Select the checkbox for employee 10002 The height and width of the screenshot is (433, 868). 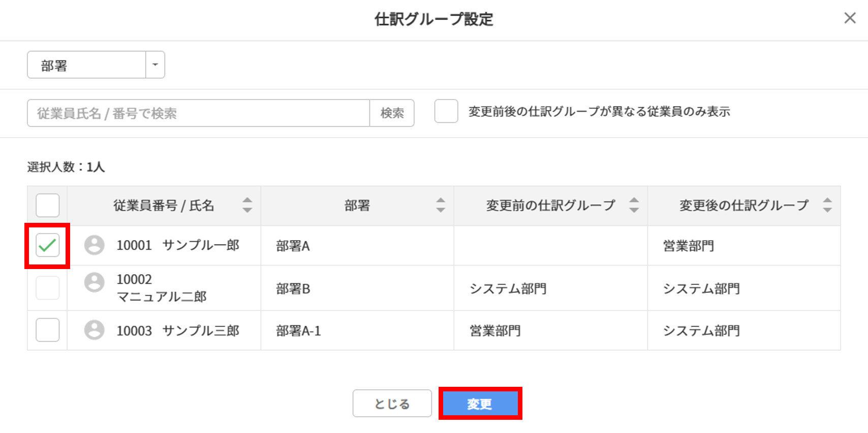tap(48, 288)
